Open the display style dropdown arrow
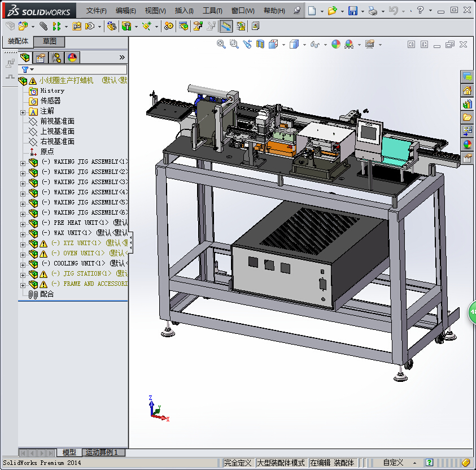The image size is (476, 470). [304, 45]
